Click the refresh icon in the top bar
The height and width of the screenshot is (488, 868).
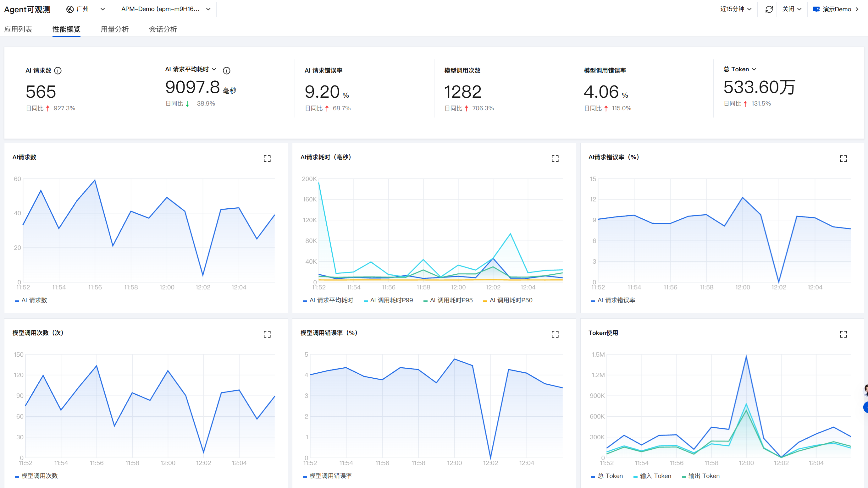[769, 9]
